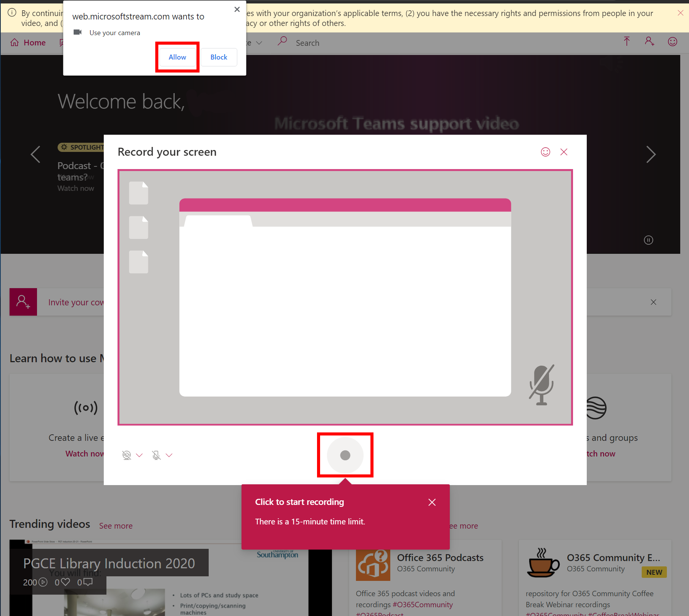
Task: Go to next spotlight slide
Action: (x=651, y=154)
